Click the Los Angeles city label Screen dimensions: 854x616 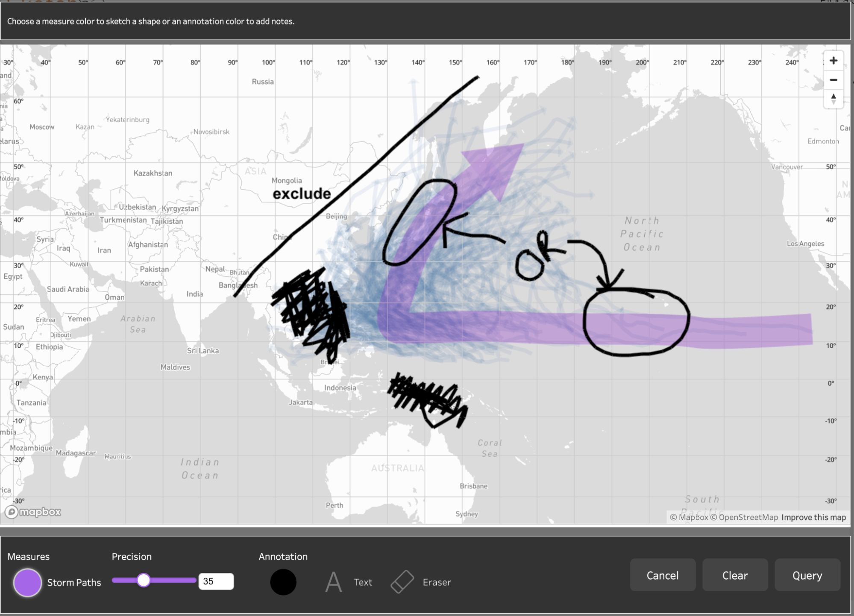(x=805, y=243)
